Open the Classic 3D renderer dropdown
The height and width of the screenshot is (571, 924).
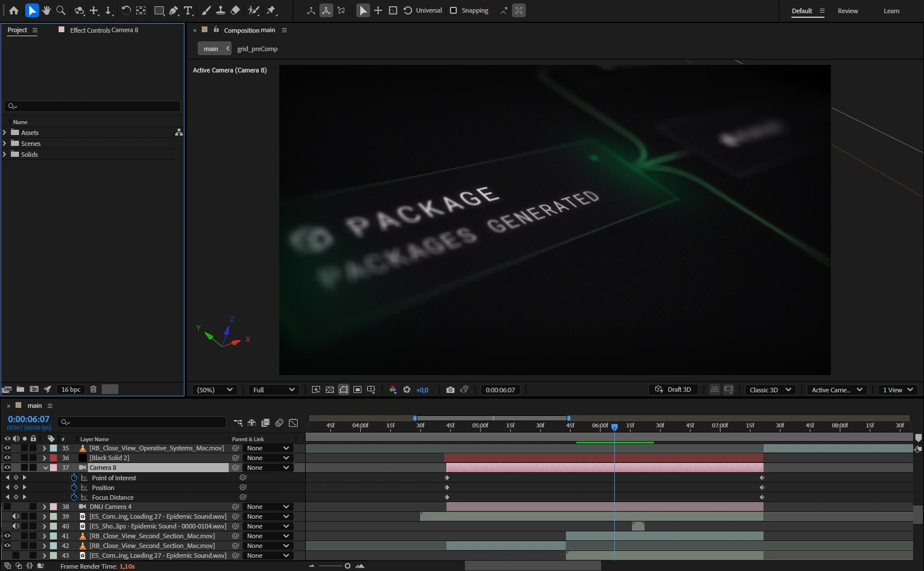pos(770,389)
